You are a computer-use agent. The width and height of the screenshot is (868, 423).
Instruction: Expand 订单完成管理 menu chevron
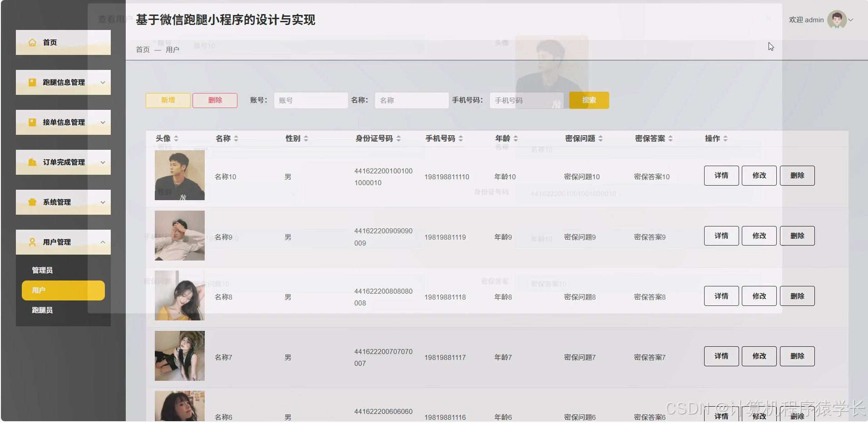103,162
